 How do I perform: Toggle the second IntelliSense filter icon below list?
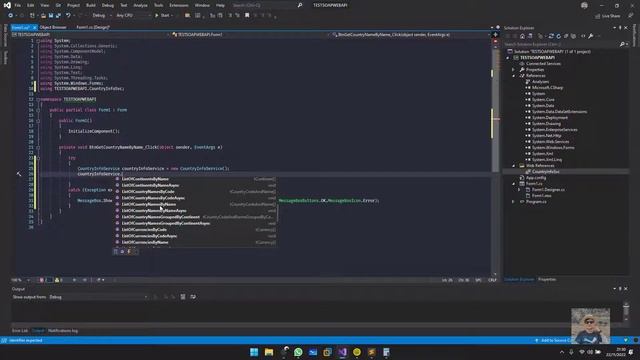tap(122, 251)
